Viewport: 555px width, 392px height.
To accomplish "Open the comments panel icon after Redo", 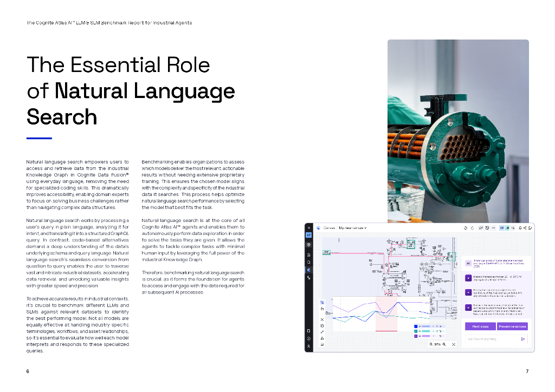I will pos(481,228).
